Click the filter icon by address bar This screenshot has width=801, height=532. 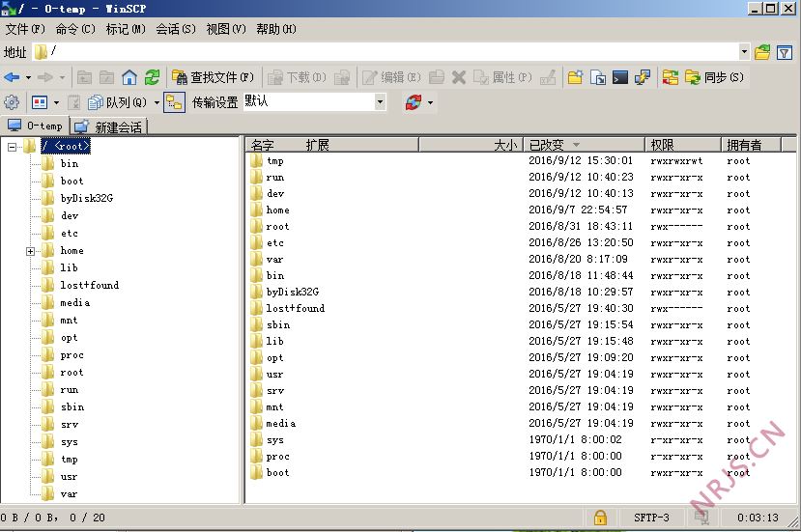click(x=785, y=52)
